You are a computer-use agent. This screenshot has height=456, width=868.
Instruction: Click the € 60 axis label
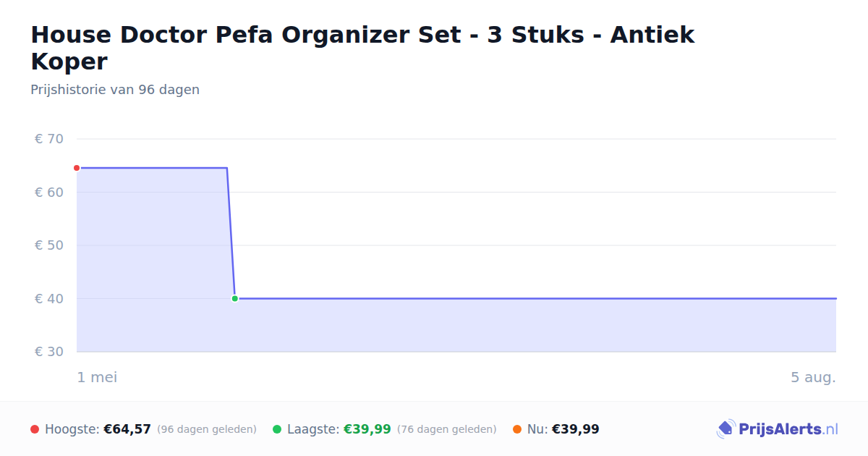coord(49,192)
